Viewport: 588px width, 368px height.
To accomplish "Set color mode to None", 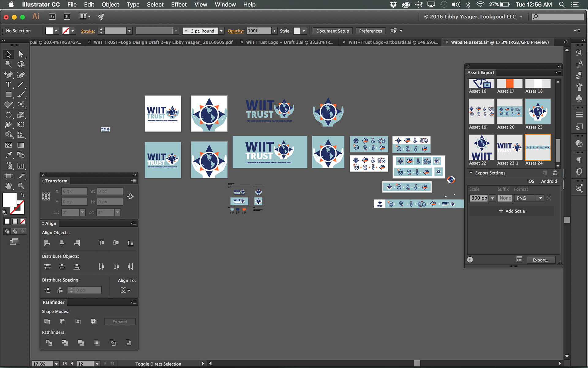I will click(x=23, y=221).
